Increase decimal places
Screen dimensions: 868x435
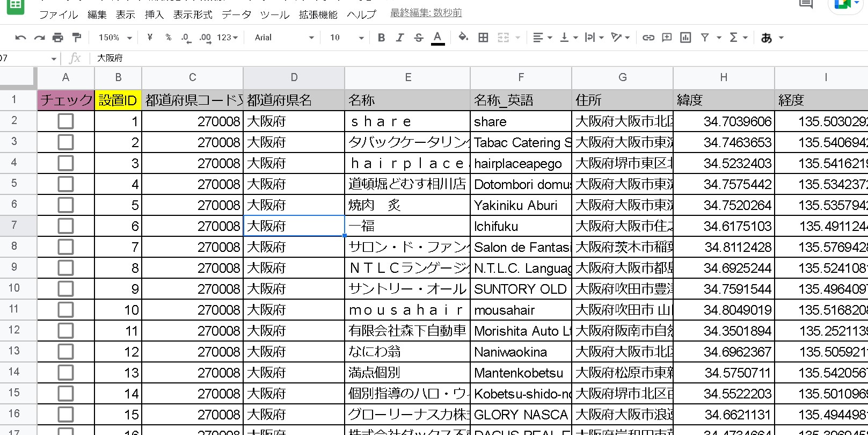205,38
